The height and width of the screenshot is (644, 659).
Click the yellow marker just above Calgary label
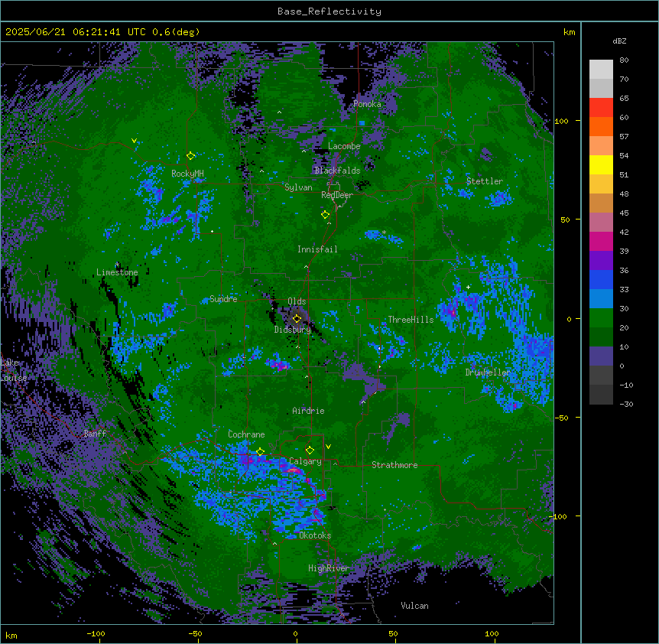point(310,450)
